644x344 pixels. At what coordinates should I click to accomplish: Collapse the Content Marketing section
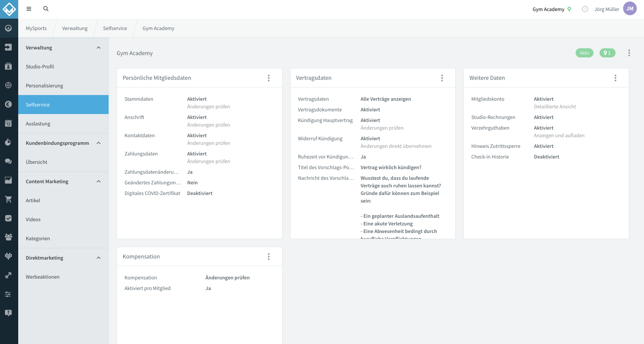click(x=99, y=181)
